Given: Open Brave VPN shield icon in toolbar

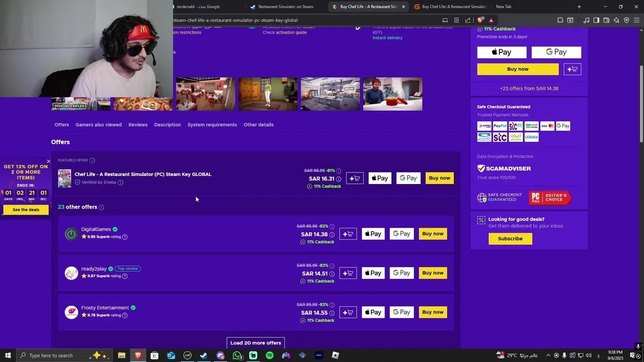Looking at the screenshot, I should 626,20.
